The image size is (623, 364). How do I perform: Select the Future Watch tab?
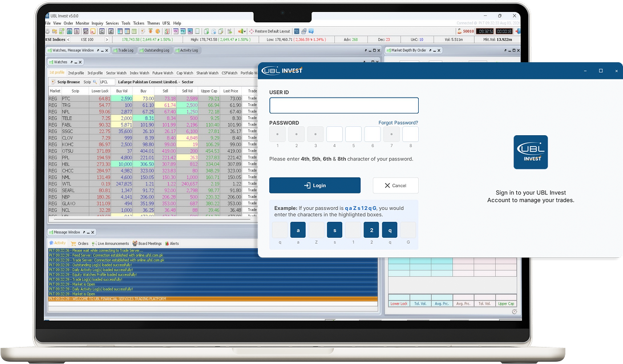coord(163,73)
